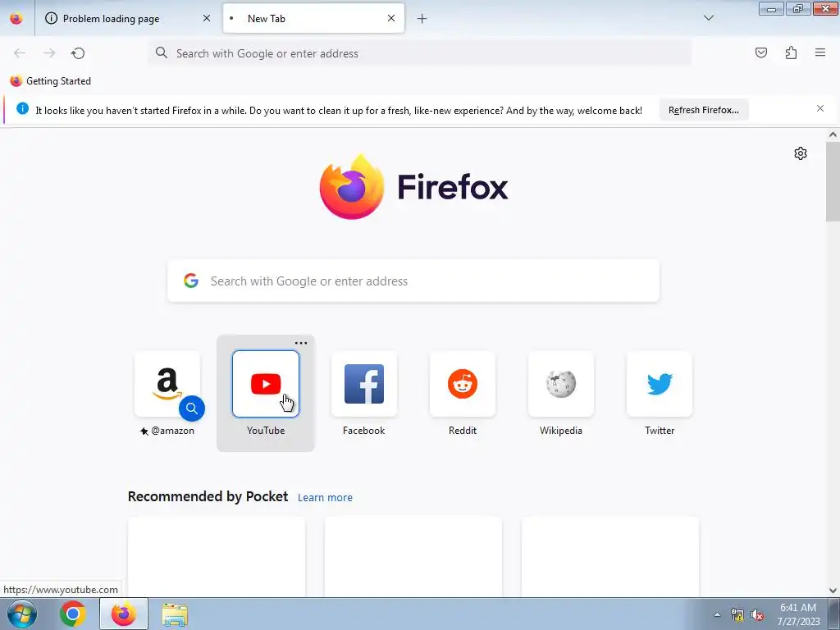Click the Recommended by Pocket heading
Viewport: 840px width, 630px height.
pyautogui.click(x=208, y=496)
